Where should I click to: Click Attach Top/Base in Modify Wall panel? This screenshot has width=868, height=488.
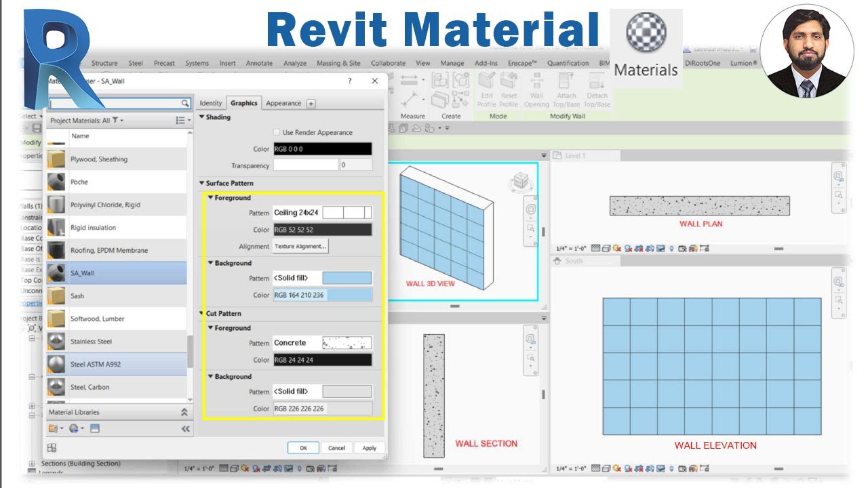pyautogui.click(x=566, y=91)
